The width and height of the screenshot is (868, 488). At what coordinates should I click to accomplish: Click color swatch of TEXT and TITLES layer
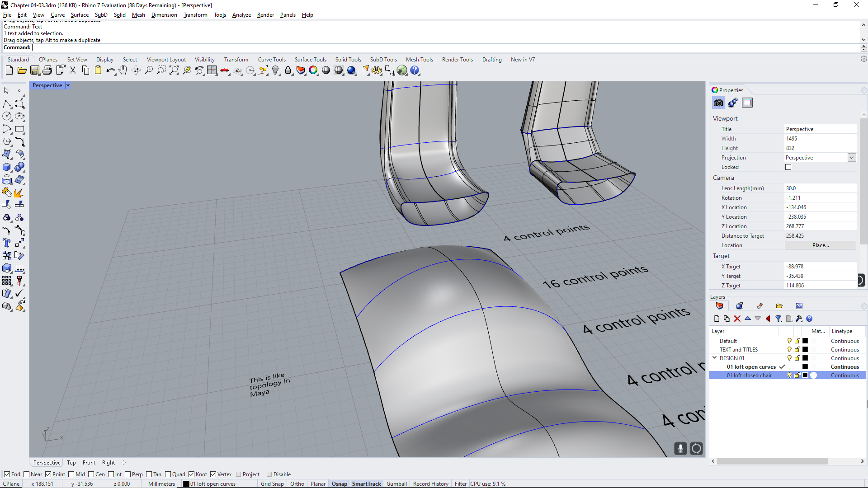pyautogui.click(x=805, y=350)
